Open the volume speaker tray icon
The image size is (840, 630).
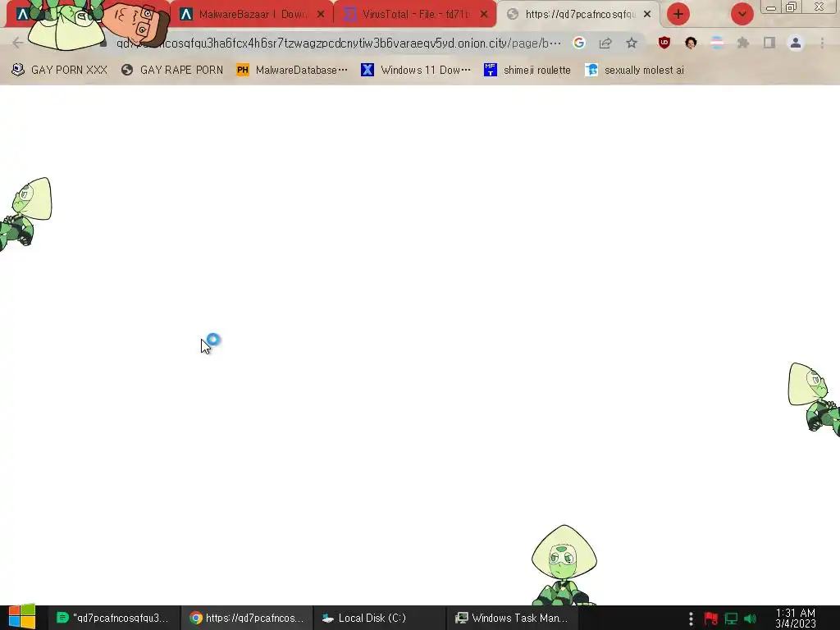coord(751,619)
